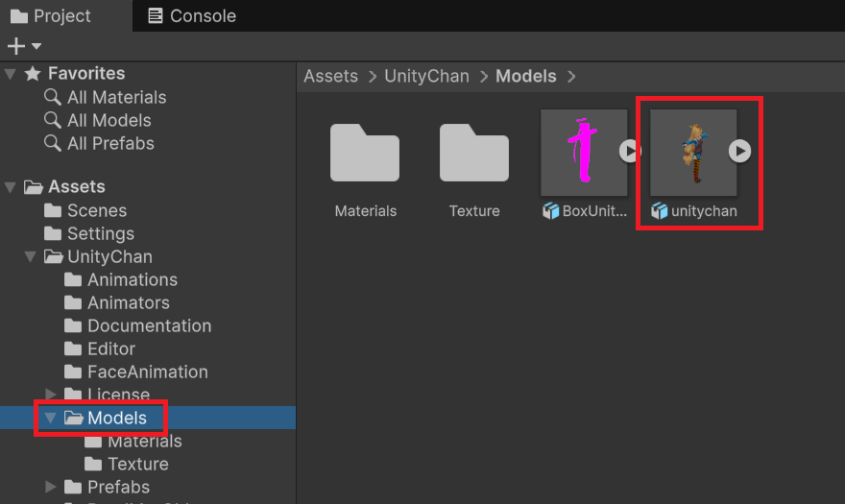845x504 pixels.
Task: Click Assets in the breadcrumb path
Action: coord(330,76)
